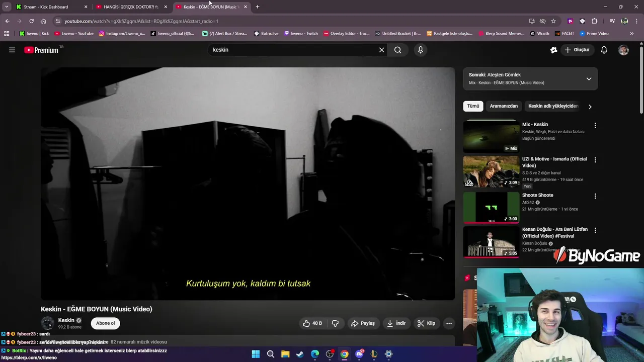This screenshot has width=644, height=362.
Task: Open the account avatar menu in YouTube
Action: (x=623, y=50)
